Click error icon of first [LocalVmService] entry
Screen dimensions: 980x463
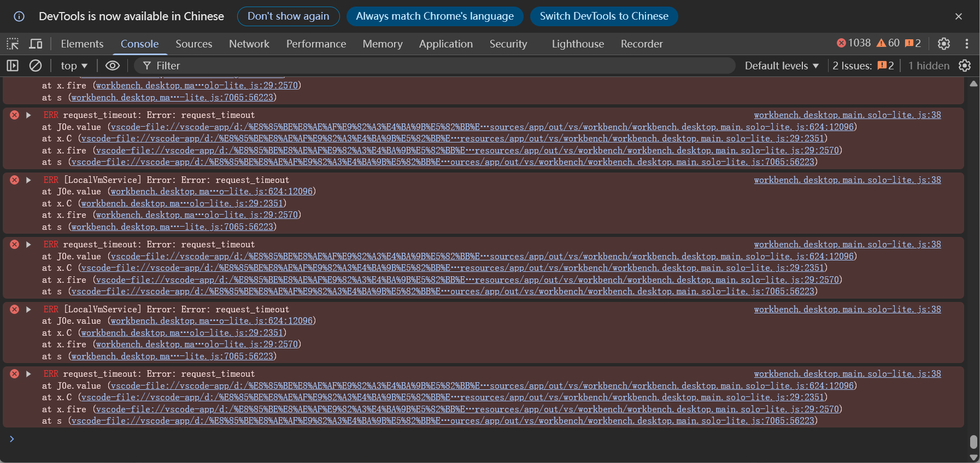coord(15,180)
